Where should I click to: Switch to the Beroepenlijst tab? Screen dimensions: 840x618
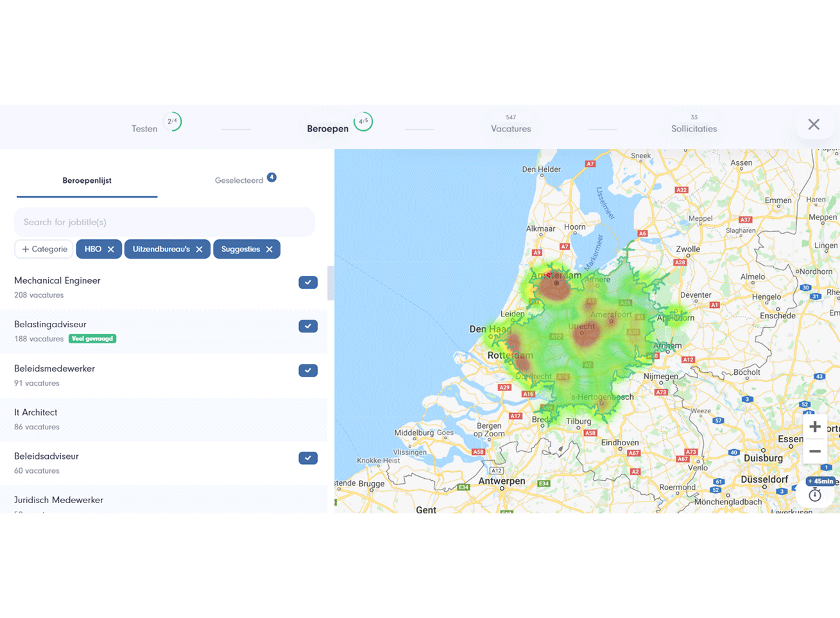click(x=87, y=180)
